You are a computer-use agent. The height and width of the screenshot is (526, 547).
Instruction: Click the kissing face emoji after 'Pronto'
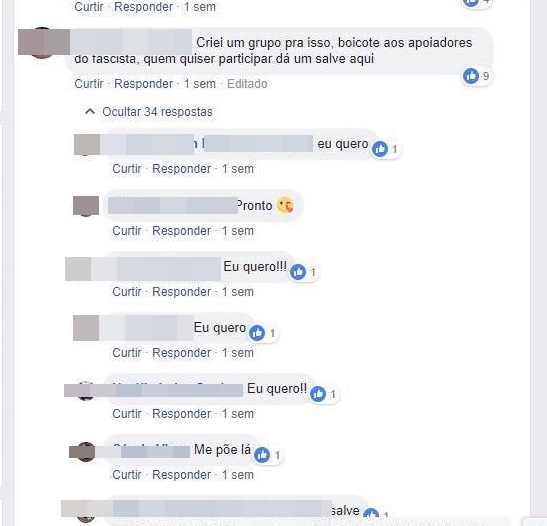(x=285, y=205)
